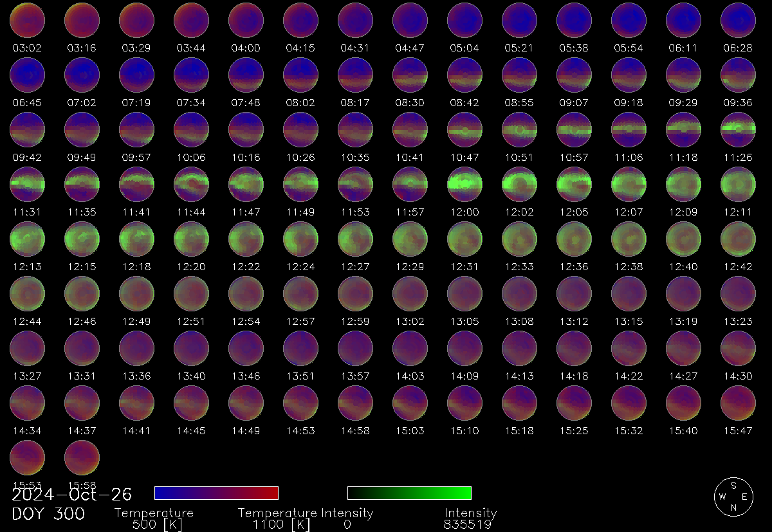The image size is (772, 532).
Task: Select the 14:34 solar disk
Action: pyautogui.click(x=26, y=402)
